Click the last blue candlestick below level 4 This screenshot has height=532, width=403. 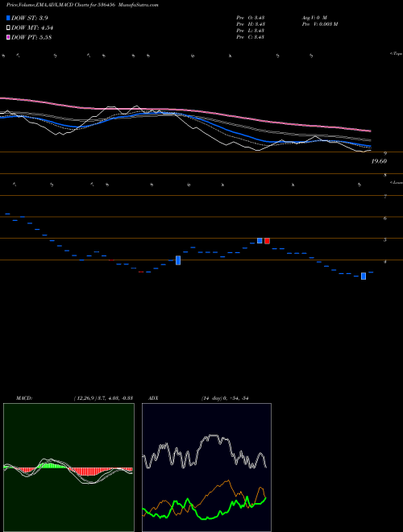pos(364,276)
